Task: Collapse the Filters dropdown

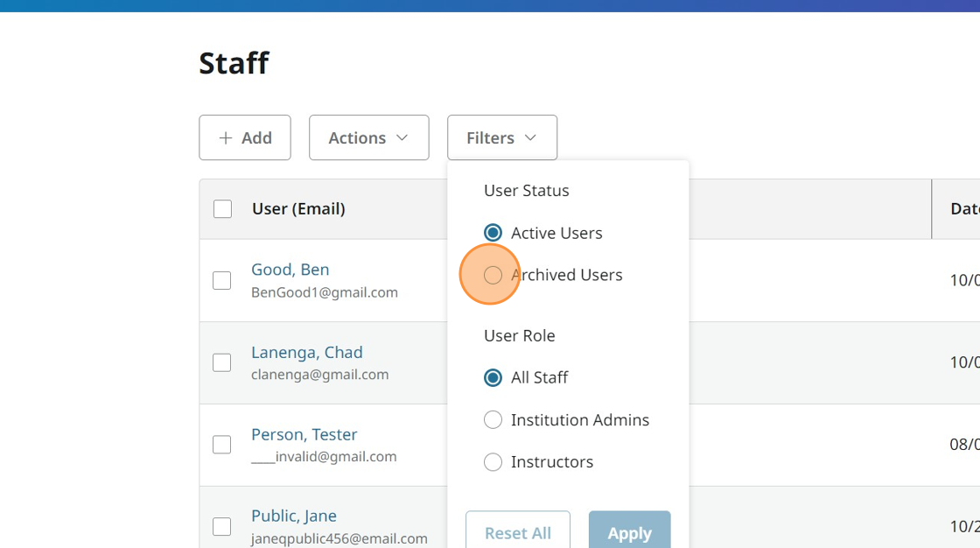Action: tap(501, 137)
